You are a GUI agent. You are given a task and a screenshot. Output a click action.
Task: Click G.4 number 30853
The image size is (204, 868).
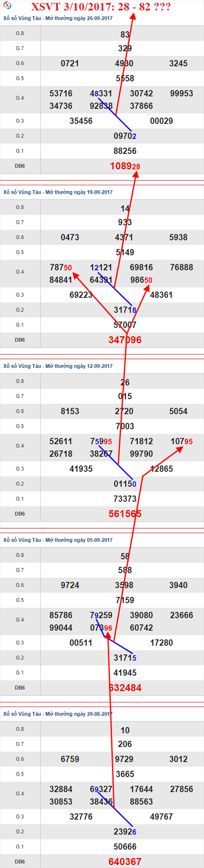pyautogui.click(x=61, y=802)
